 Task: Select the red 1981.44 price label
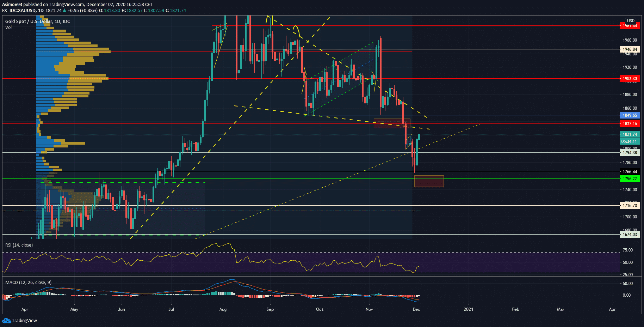click(630, 26)
